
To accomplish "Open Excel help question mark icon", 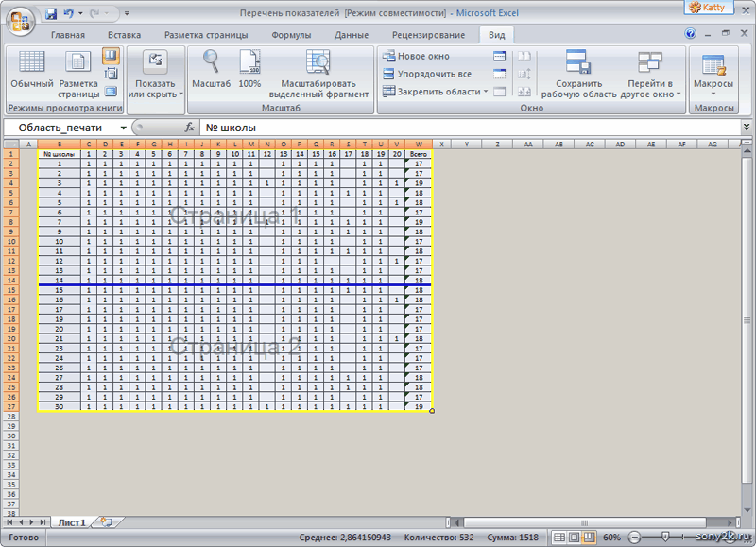I will tap(690, 33).
